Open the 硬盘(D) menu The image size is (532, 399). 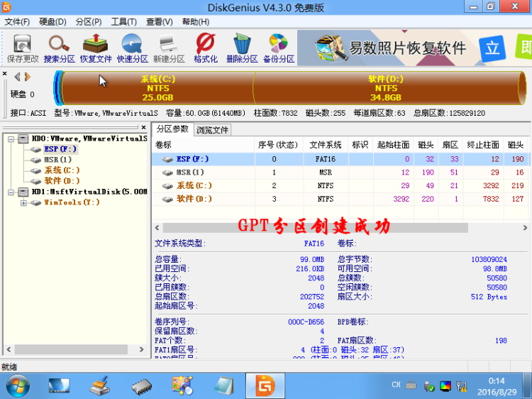tap(52, 22)
